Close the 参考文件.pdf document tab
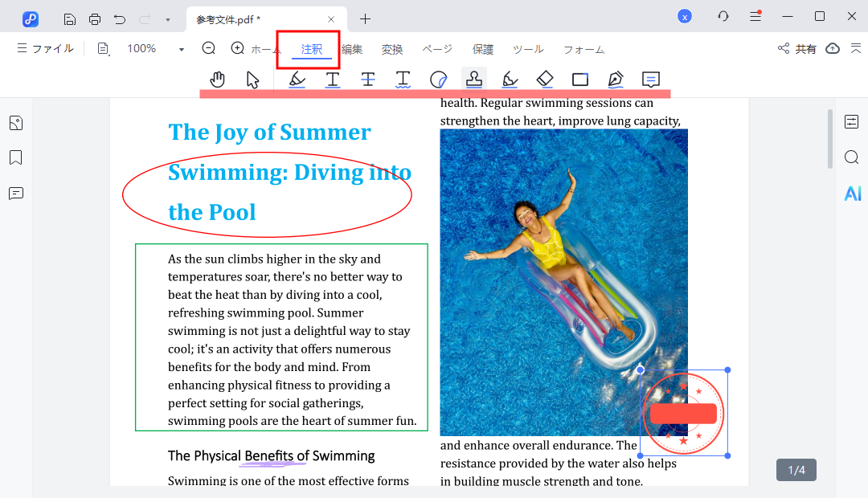The height and width of the screenshot is (498, 868). click(331, 18)
